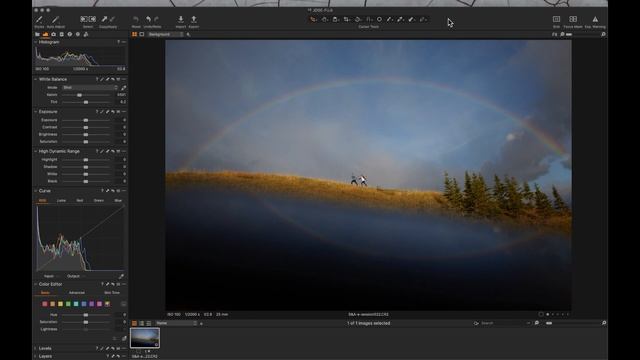Open the Library folder tool tab
This screenshot has height=360, width=640.
(x=38, y=34)
